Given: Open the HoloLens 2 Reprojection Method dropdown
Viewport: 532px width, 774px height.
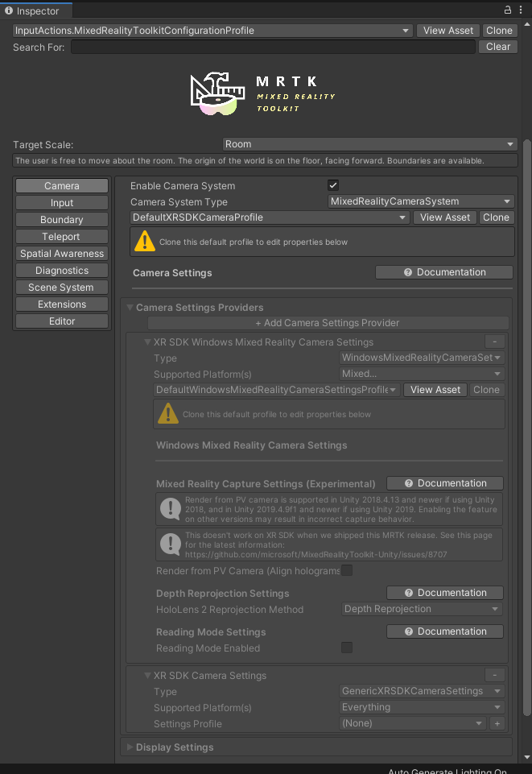Looking at the screenshot, I should (421, 609).
